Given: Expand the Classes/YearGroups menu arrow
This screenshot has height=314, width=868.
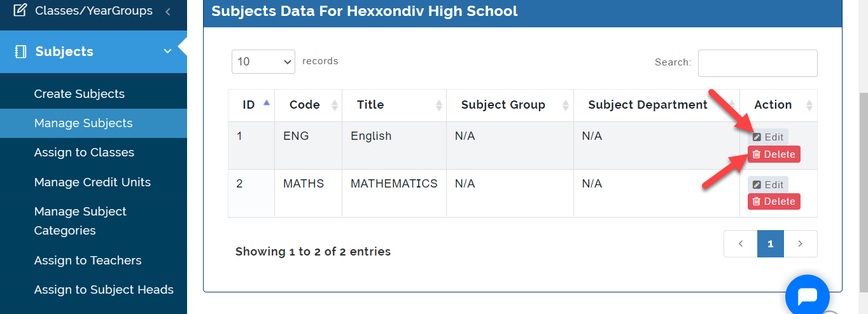Looking at the screenshot, I should click(x=168, y=11).
